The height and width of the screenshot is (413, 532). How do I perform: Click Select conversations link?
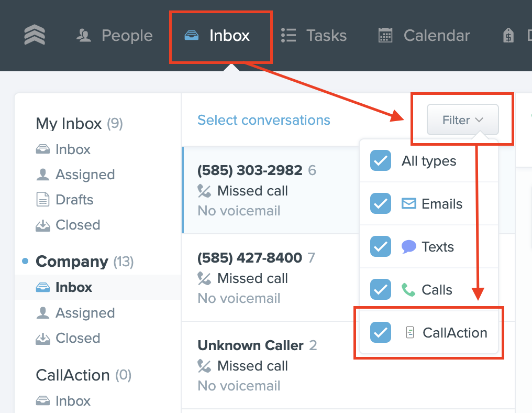pyautogui.click(x=263, y=120)
